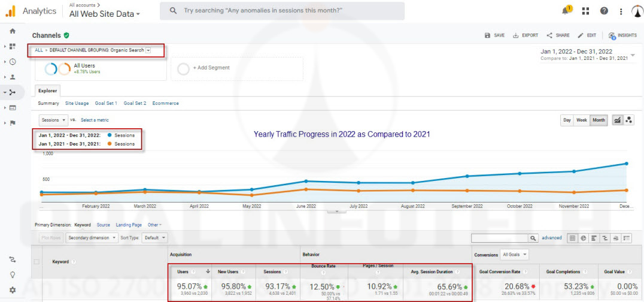The width and height of the screenshot is (644, 302).
Task: Open the INSIGHTS panel
Action: point(622,35)
